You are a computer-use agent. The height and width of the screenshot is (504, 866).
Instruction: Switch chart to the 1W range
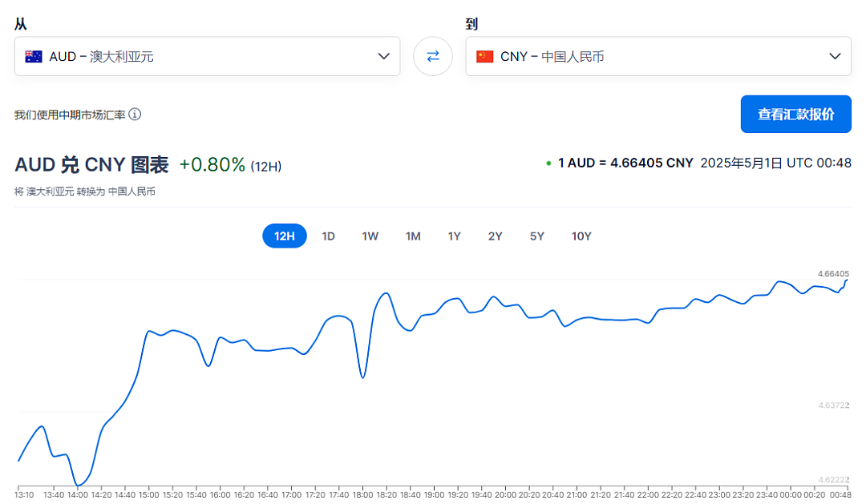click(370, 236)
